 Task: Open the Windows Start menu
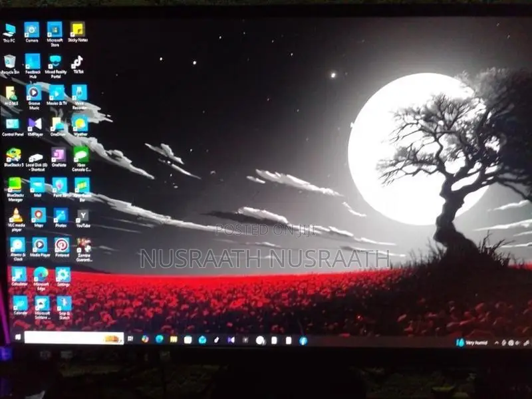point(18,337)
